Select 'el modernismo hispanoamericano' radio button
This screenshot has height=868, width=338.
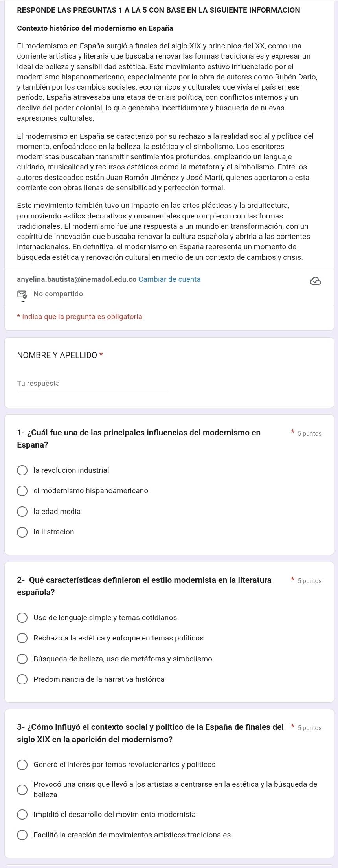[x=22, y=491]
